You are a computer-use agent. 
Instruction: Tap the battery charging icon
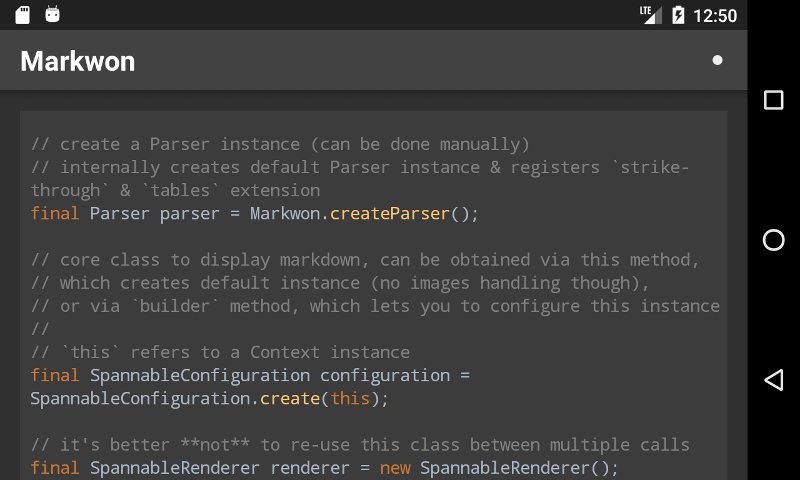678,15
